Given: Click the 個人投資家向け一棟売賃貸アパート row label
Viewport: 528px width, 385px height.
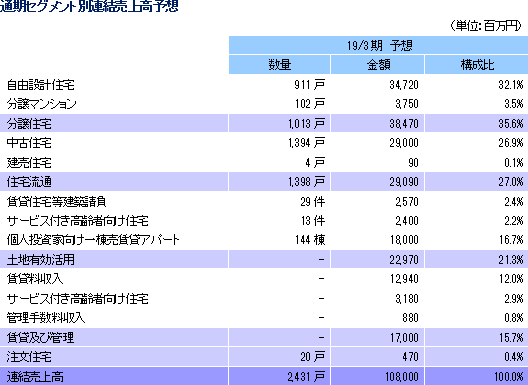Looking at the screenshot, I should click(x=93, y=240).
